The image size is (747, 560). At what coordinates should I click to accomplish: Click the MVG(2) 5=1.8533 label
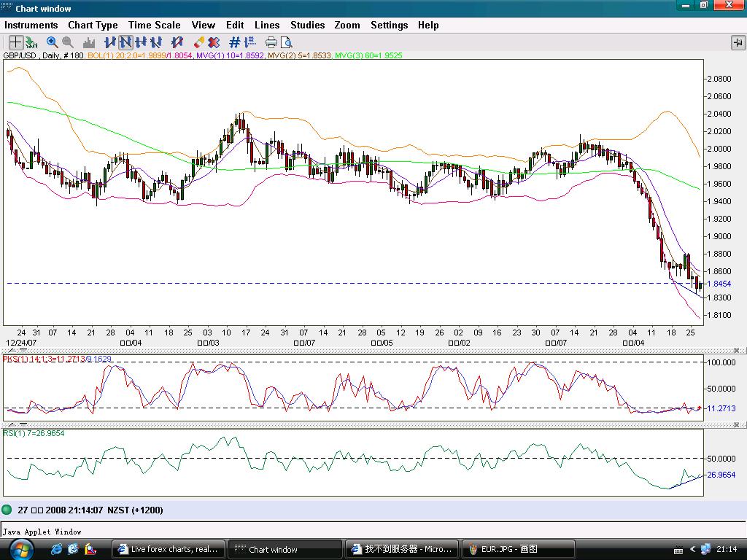pyautogui.click(x=298, y=55)
